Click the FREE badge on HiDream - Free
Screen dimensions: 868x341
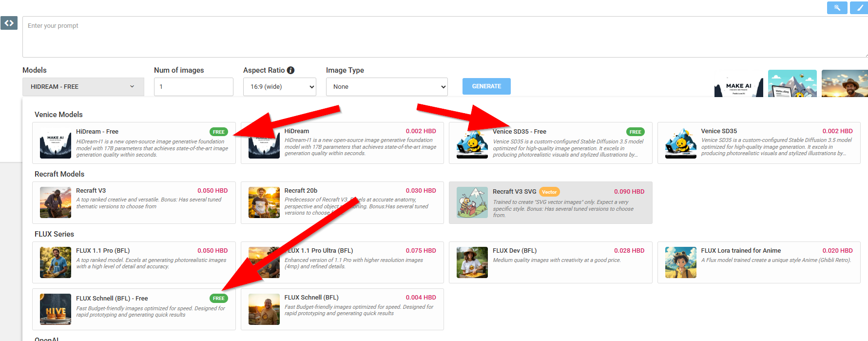click(219, 132)
